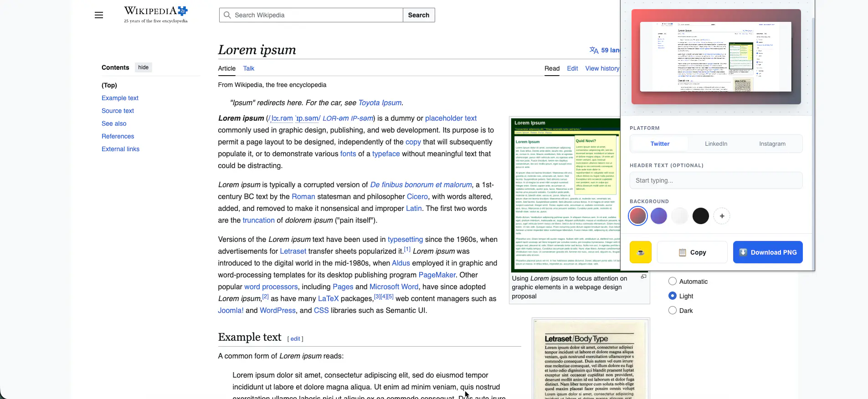Add a custom background with plus
This screenshot has height=399, width=868.
[x=722, y=216]
